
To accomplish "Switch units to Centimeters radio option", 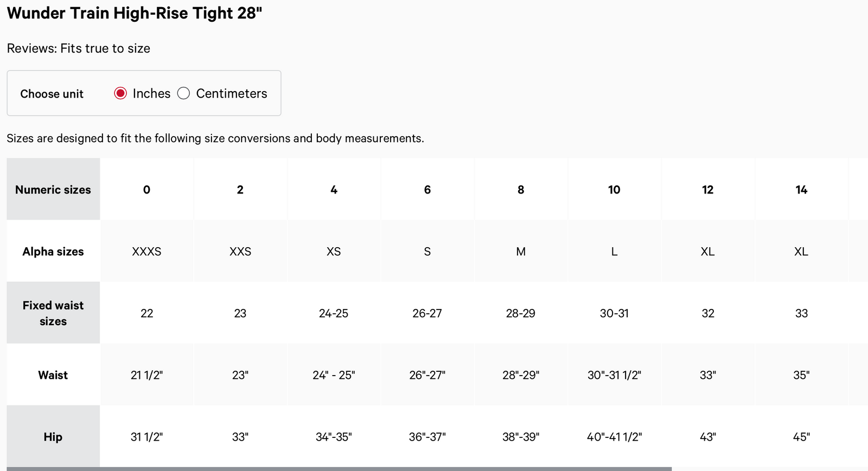I will (x=184, y=93).
